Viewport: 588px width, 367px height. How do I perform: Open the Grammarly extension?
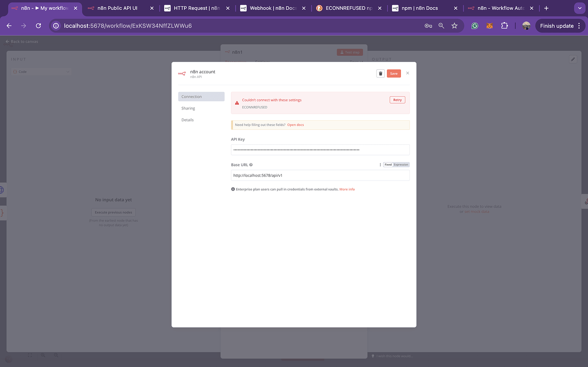pyautogui.click(x=474, y=26)
